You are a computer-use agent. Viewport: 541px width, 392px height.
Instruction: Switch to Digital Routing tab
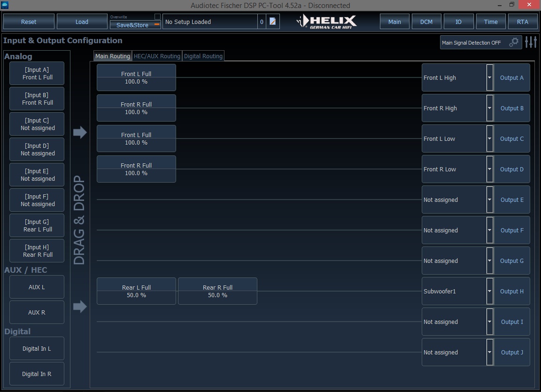point(203,56)
